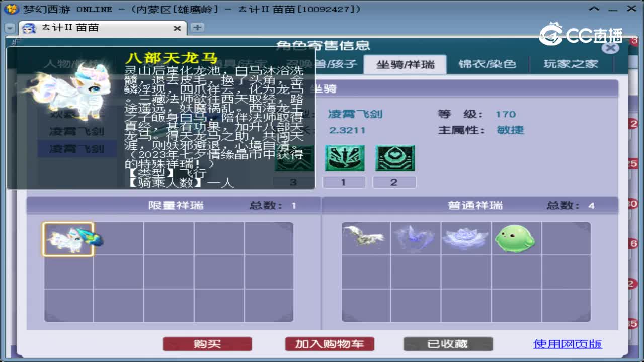644x362 pixels.
Task: Toggle the 已收藏 favorite button
Action: point(448,344)
